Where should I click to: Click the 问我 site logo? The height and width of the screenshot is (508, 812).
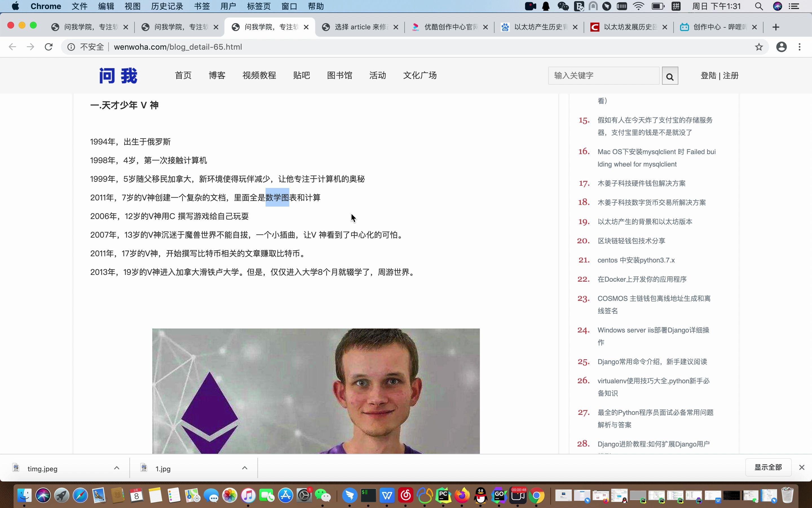tap(118, 76)
